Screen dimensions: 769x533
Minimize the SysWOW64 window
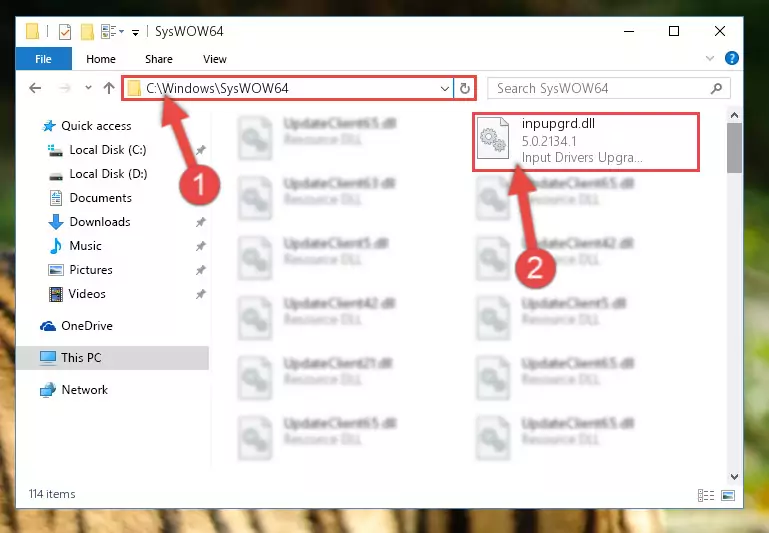[x=629, y=31]
